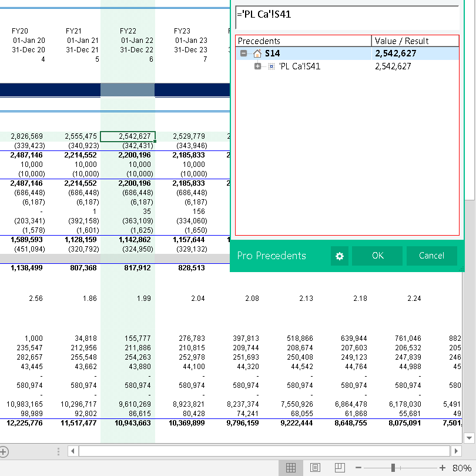Open zoom dialog via 80% label
Image resolution: width=476 pixels, height=476 pixels.
click(x=462, y=468)
